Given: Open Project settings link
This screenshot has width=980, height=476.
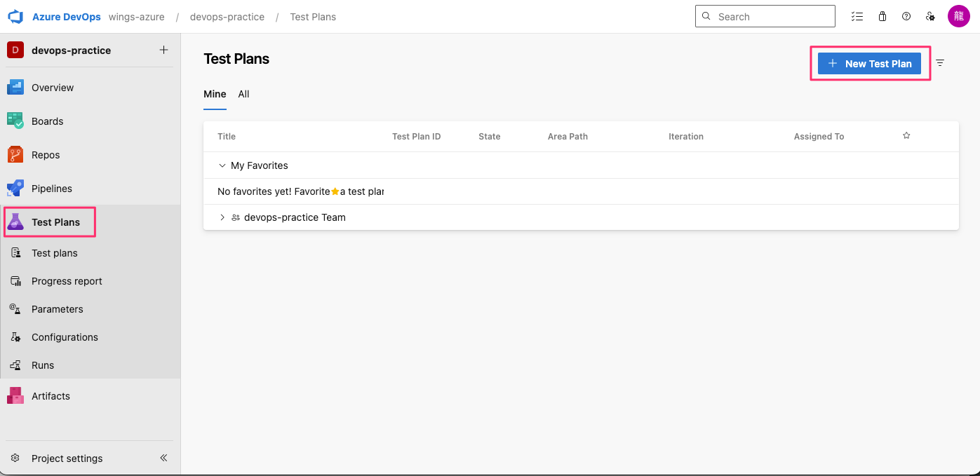Looking at the screenshot, I should [67, 458].
